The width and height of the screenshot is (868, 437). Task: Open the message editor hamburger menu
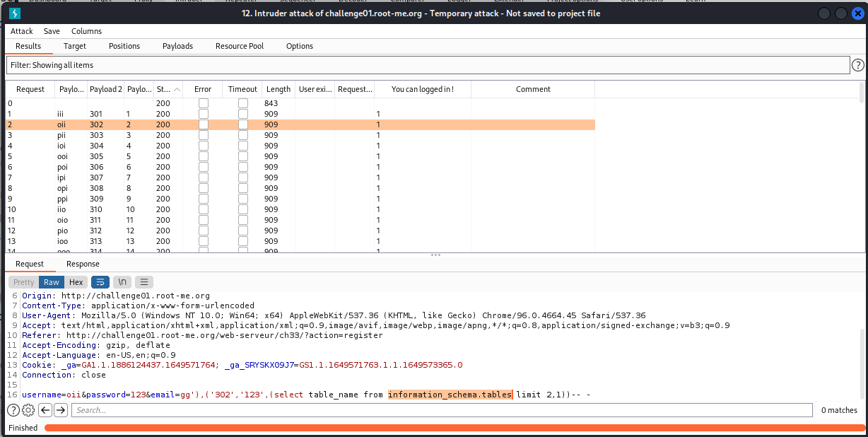[x=143, y=282]
